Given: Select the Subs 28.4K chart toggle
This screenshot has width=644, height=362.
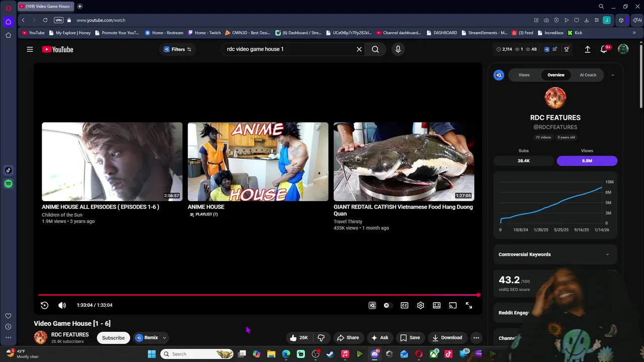Looking at the screenshot, I should [x=524, y=161].
